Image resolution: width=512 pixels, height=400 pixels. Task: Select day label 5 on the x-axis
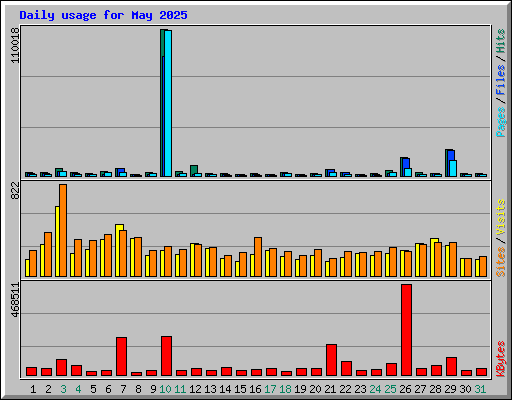click(93, 389)
